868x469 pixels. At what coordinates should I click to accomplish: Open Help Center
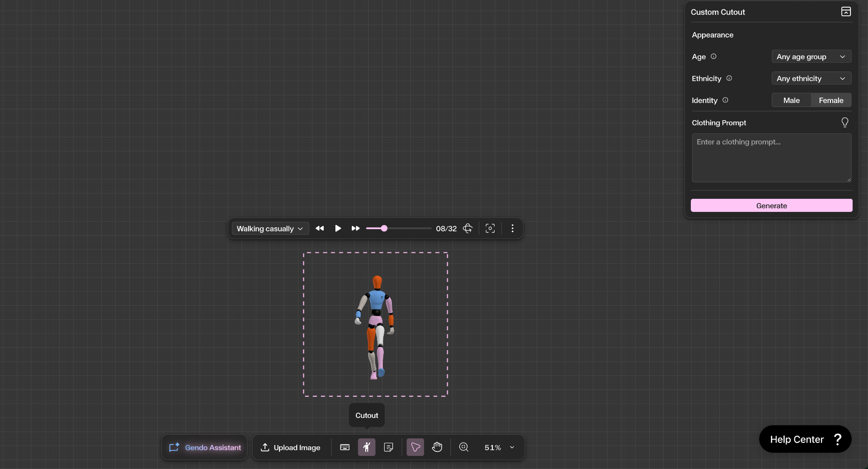(805, 439)
